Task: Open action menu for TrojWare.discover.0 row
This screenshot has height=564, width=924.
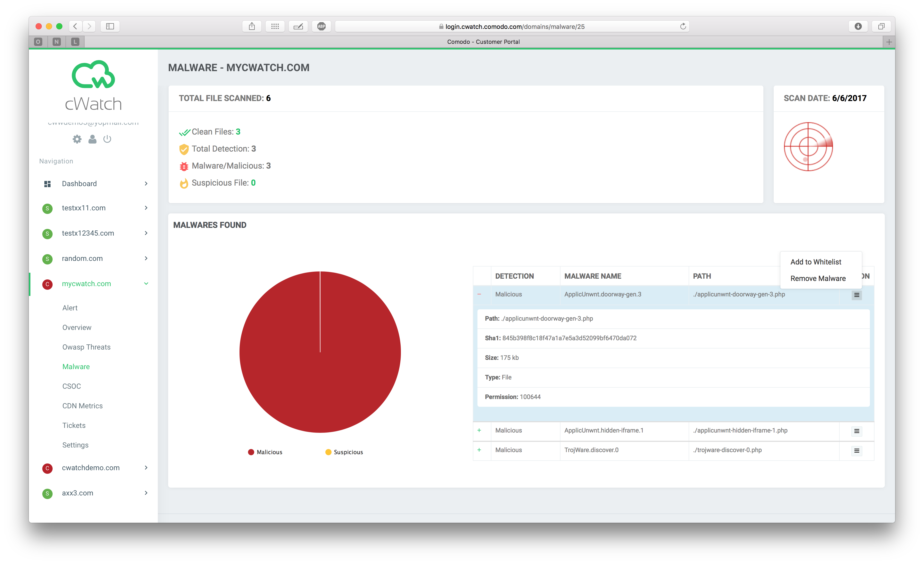Action: (x=856, y=450)
